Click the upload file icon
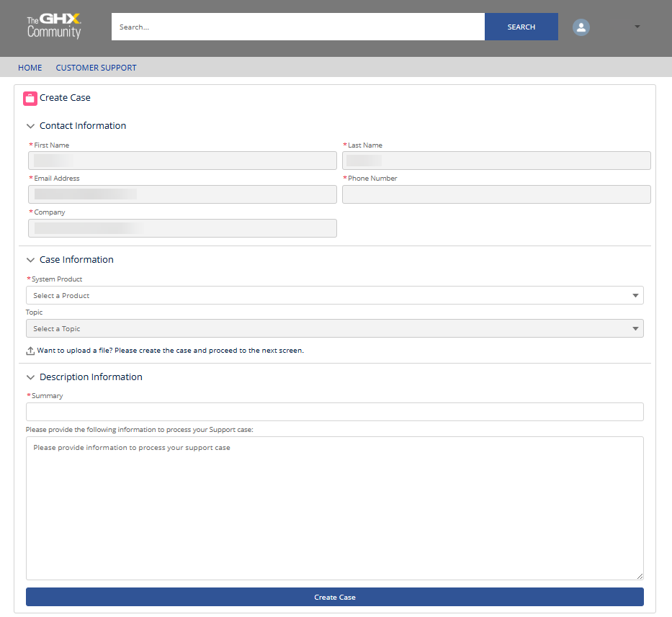672x617 pixels. click(30, 351)
